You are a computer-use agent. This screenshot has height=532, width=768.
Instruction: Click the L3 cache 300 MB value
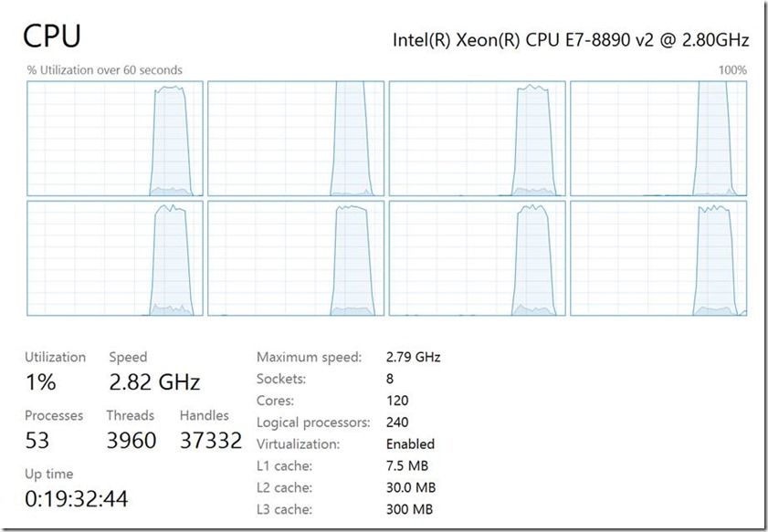[x=409, y=509]
